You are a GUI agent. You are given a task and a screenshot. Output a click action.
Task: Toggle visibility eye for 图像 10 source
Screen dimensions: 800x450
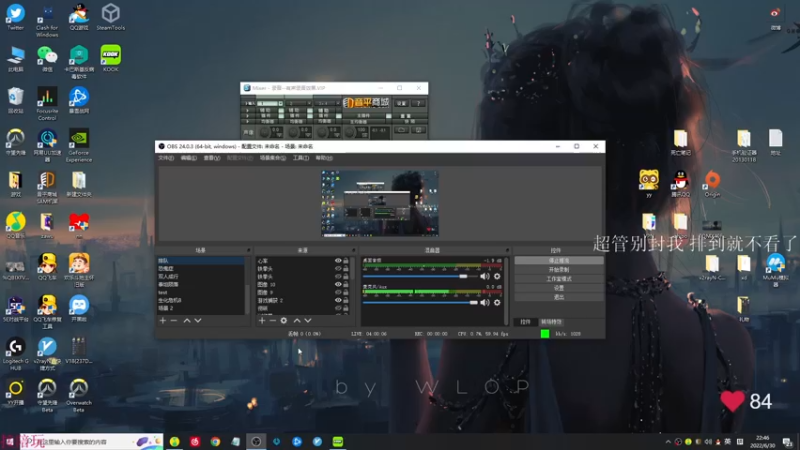[x=338, y=285]
